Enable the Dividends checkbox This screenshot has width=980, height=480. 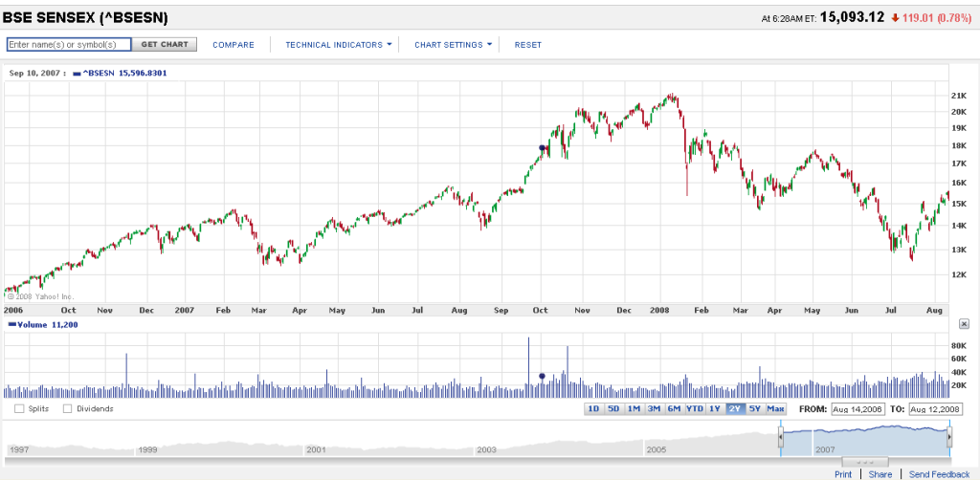tap(68, 409)
